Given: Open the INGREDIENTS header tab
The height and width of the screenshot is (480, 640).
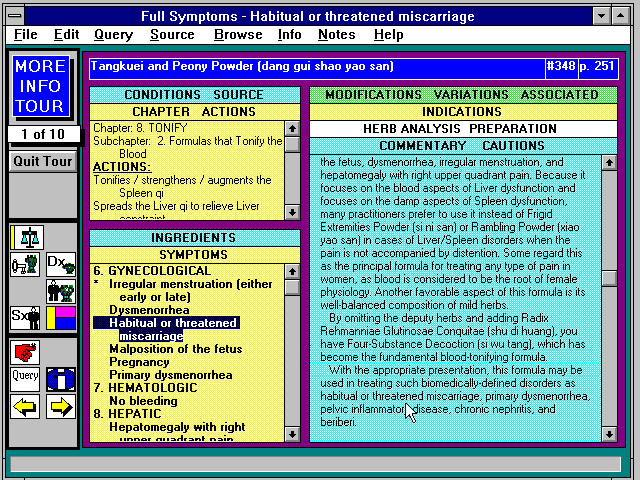Looking at the screenshot, I should (x=194, y=238).
